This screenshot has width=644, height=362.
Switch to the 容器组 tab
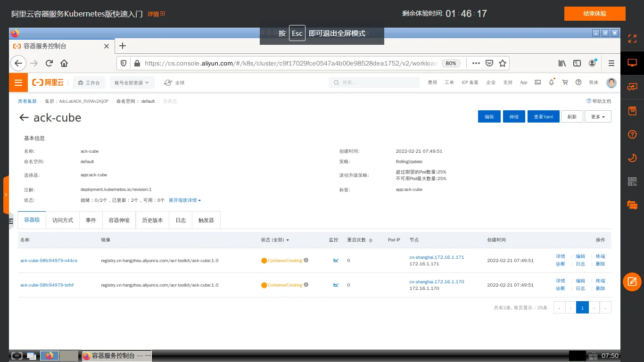pyautogui.click(x=32, y=220)
